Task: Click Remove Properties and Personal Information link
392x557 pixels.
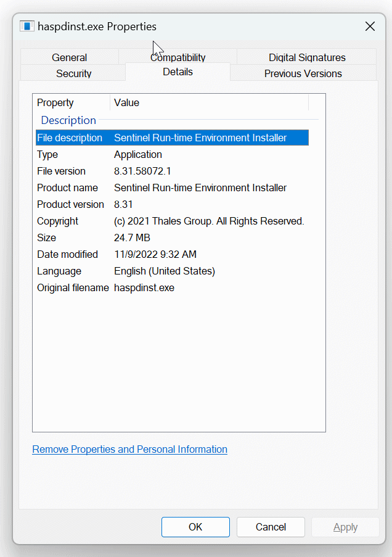Action: tap(129, 449)
